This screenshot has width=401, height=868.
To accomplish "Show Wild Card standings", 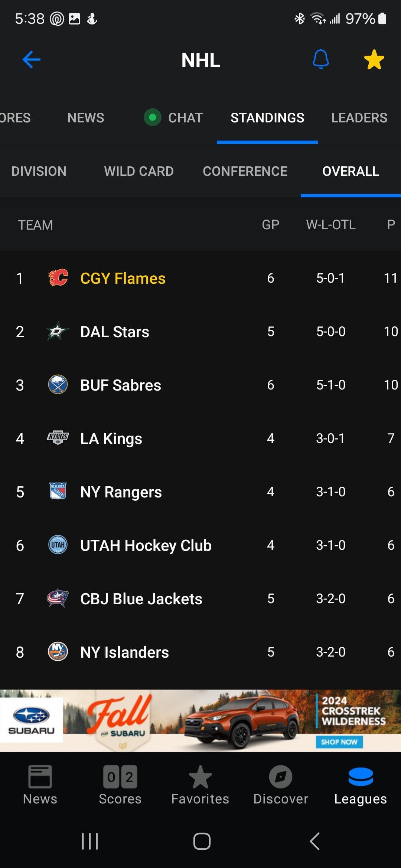I will 139,171.
